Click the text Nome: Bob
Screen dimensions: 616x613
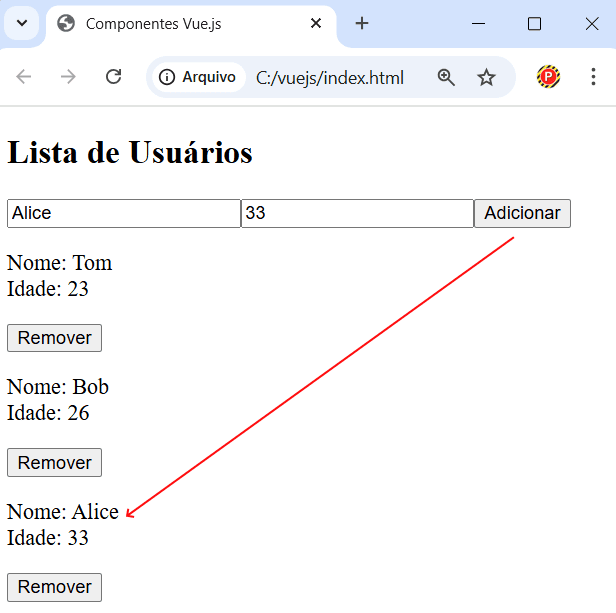[x=58, y=387]
